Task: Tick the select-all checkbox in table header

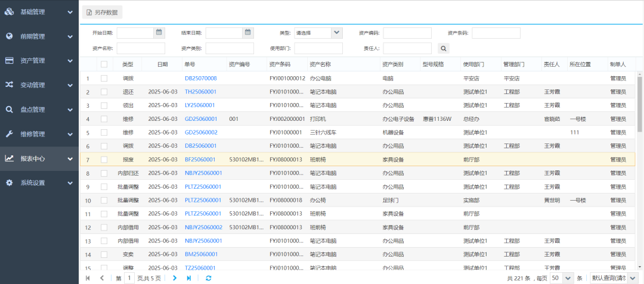Action: (x=104, y=64)
